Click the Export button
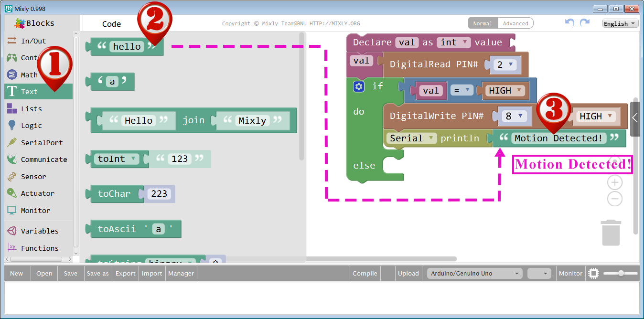 coord(126,274)
